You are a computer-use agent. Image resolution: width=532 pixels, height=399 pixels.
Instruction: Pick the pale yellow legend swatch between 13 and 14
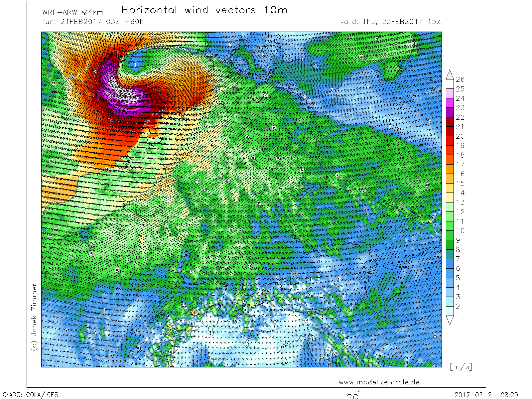click(x=450, y=198)
